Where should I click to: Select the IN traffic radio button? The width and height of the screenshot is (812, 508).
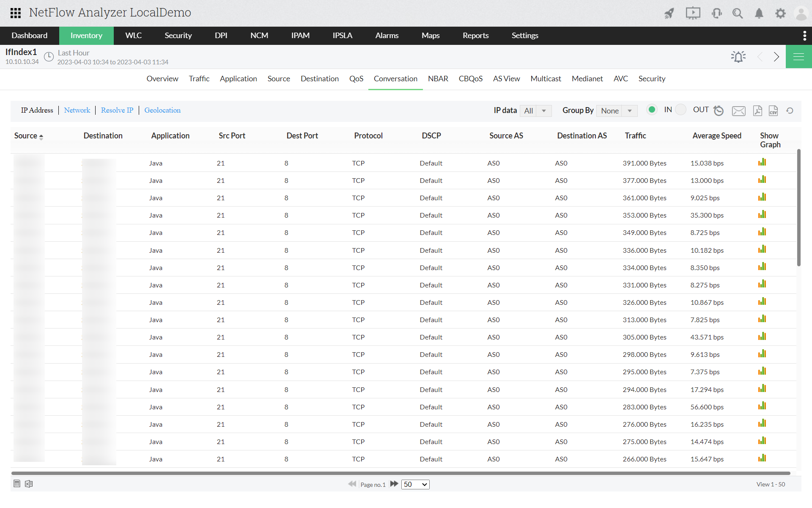(x=652, y=109)
